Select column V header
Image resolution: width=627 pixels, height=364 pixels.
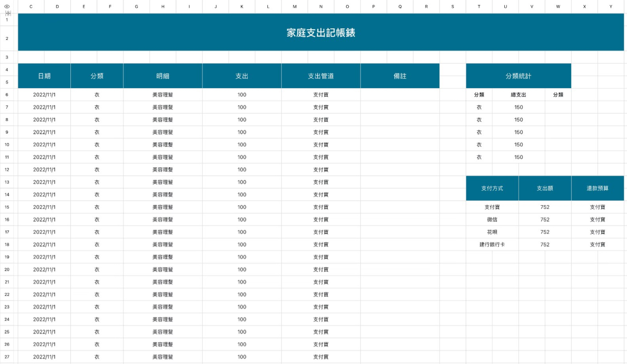(x=532, y=6)
